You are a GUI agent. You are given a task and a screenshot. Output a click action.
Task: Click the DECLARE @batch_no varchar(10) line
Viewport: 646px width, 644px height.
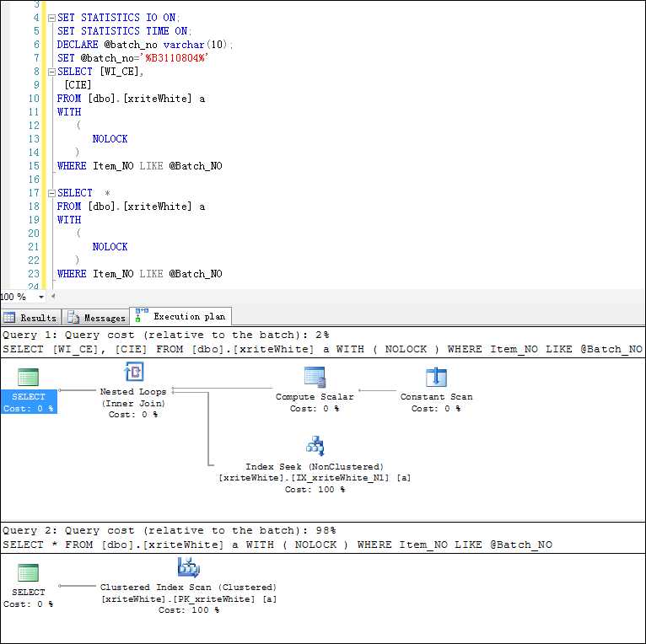pos(145,45)
